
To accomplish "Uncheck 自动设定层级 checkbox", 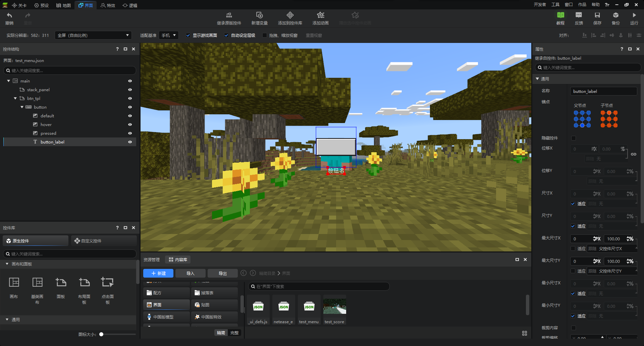I will (226, 35).
